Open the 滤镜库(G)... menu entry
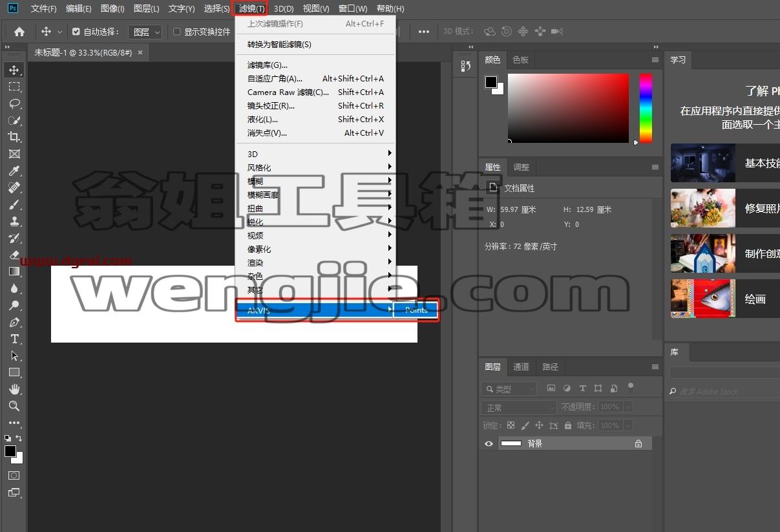 [x=315, y=65]
